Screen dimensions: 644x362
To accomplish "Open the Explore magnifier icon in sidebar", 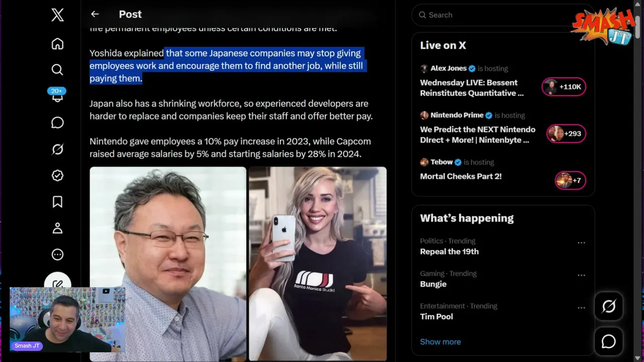I will click(x=57, y=69).
